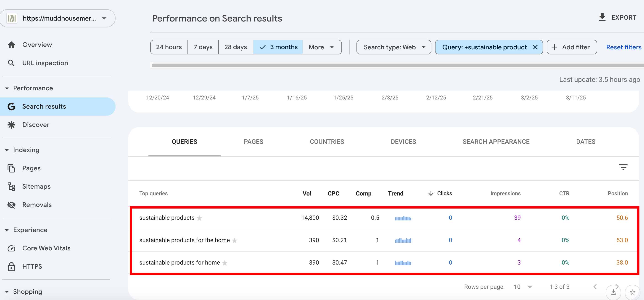This screenshot has width=644, height=300.
Task: Click the Add filter button
Action: tap(572, 47)
